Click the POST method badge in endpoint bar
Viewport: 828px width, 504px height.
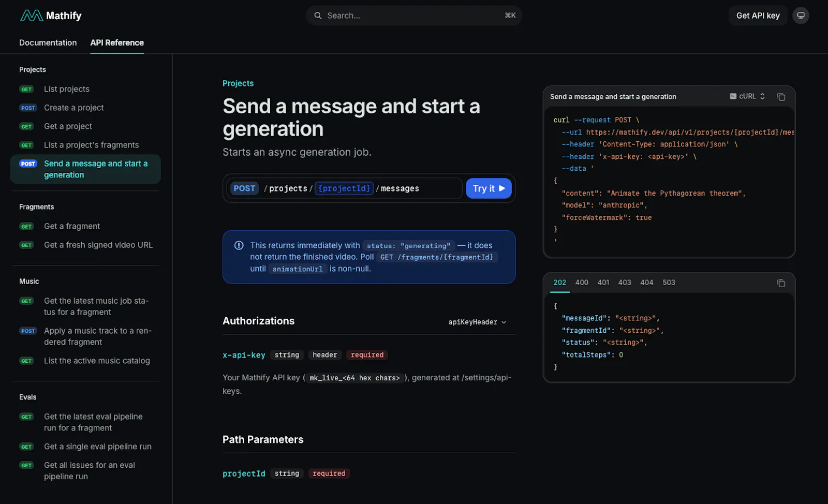(244, 188)
